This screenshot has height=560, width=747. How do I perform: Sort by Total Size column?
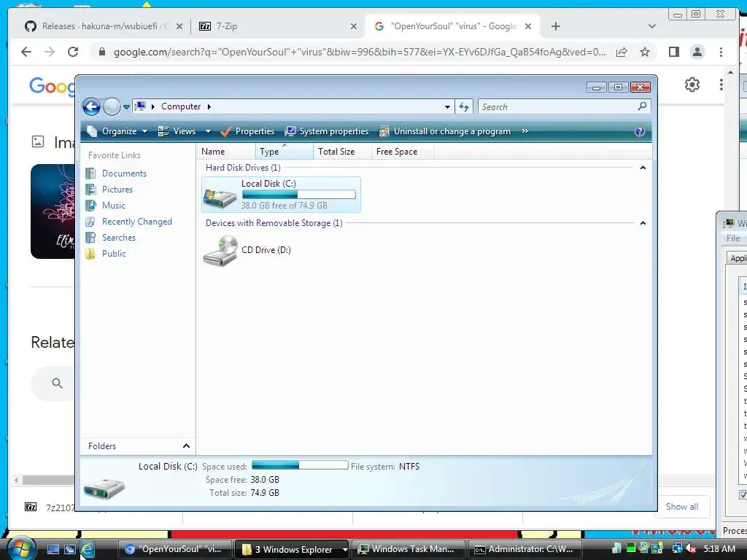pos(343,152)
